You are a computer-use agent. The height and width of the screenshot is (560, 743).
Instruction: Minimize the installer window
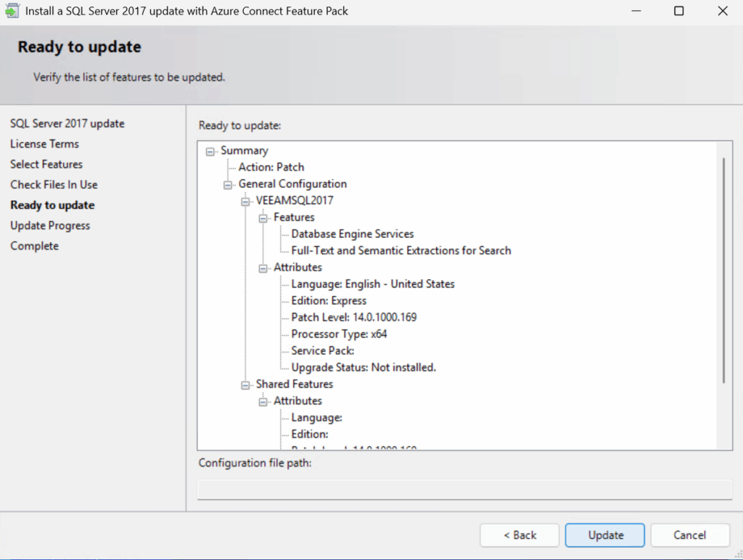pos(636,11)
